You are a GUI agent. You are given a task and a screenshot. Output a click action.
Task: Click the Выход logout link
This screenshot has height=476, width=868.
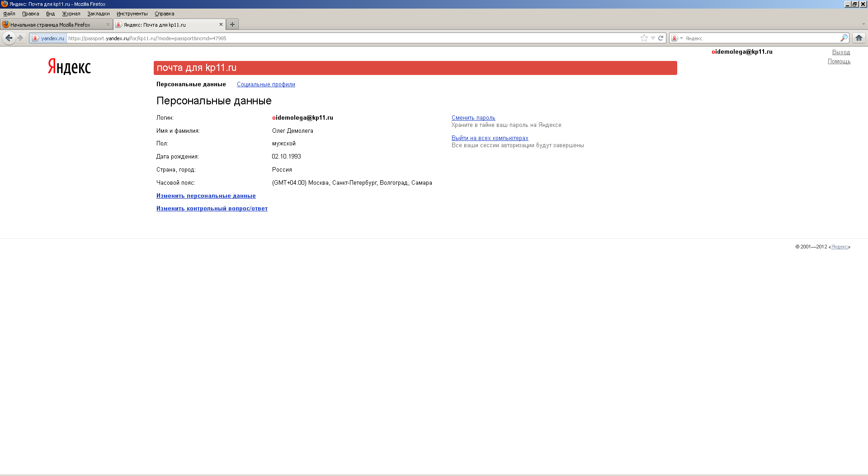coord(841,52)
